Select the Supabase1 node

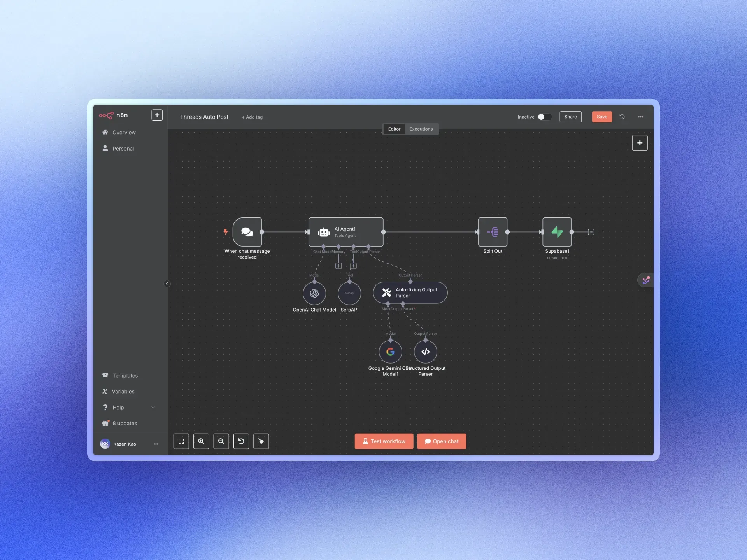pos(557,232)
